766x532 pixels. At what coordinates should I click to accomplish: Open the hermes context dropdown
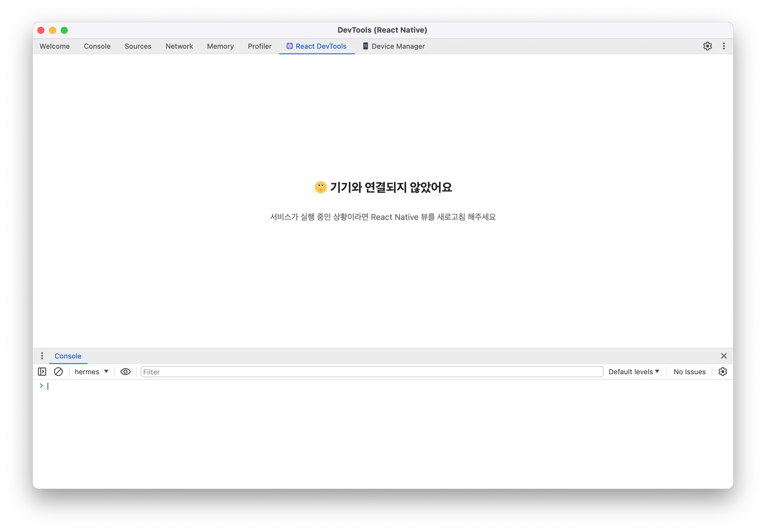pyautogui.click(x=91, y=372)
